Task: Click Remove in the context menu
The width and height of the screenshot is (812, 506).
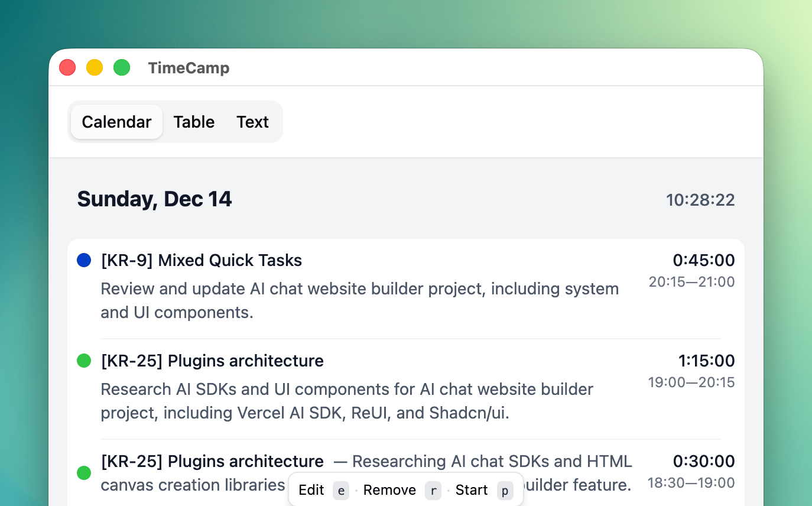Action: click(x=389, y=490)
